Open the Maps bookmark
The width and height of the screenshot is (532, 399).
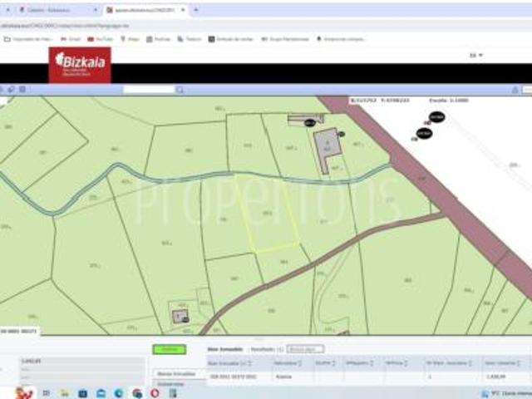click(130, 39)
